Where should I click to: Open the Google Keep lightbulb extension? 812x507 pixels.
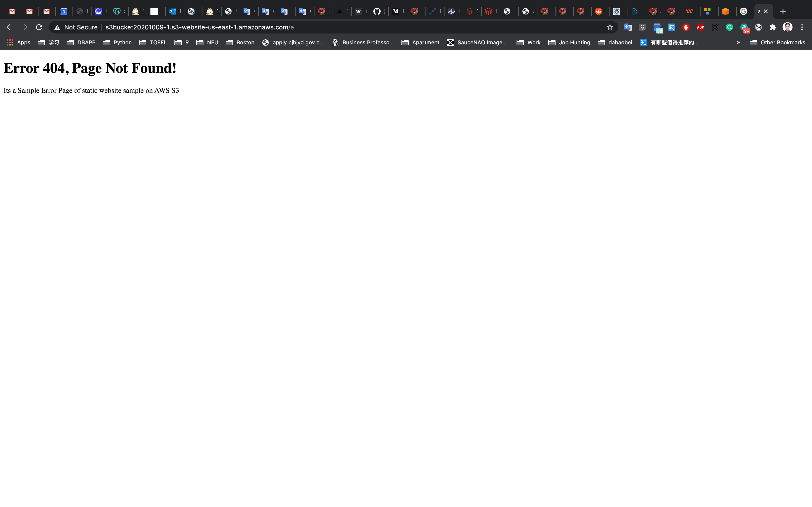[642, 27]
